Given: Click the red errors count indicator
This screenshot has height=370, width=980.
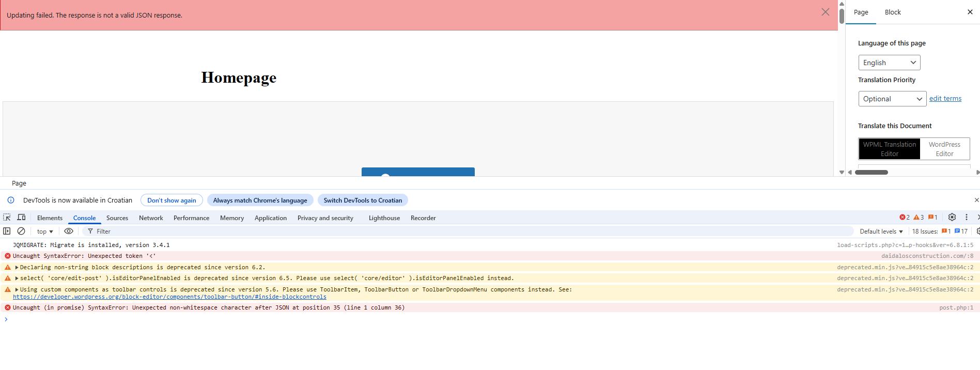Looking at the screenshot, I should 905,218.
